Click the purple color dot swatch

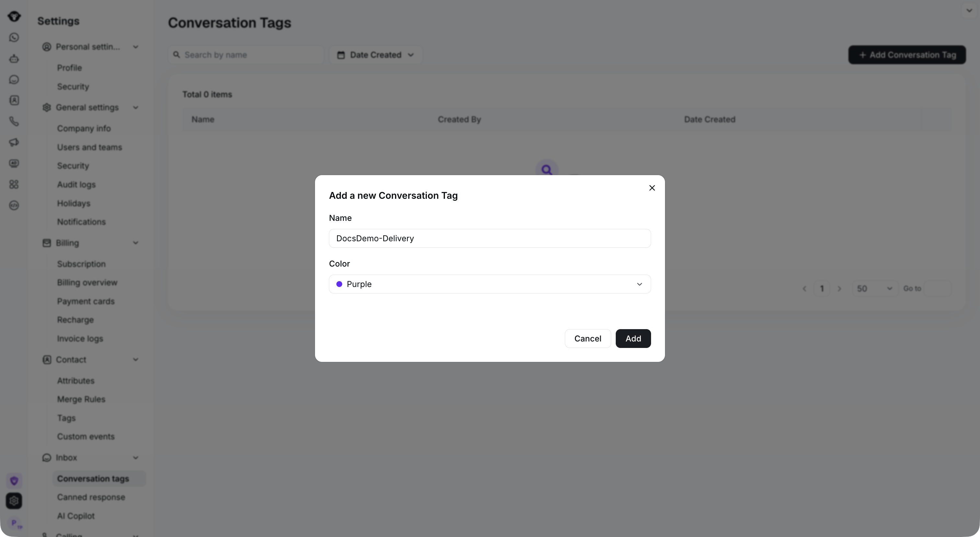coord(339,284)
